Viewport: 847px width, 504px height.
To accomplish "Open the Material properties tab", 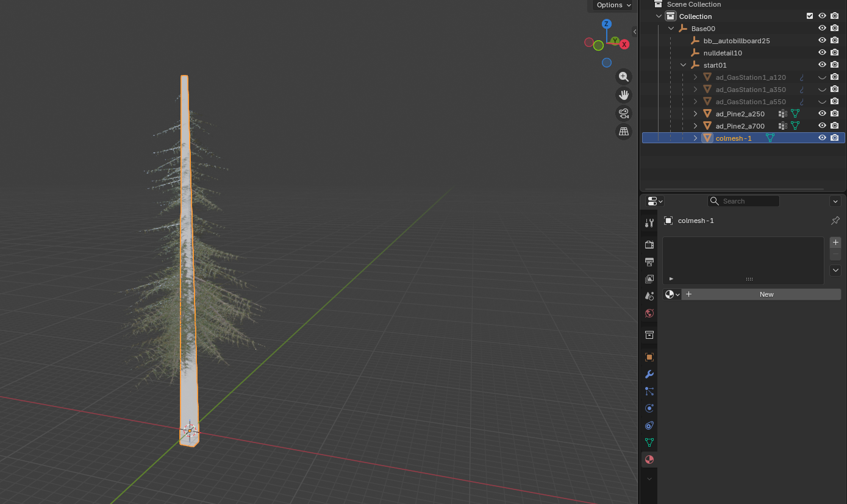I will 649,460.
